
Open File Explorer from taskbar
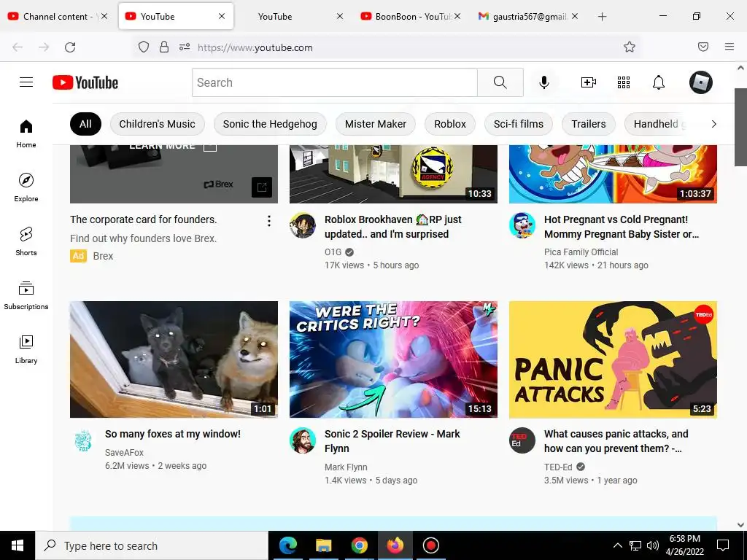(323, 545)
